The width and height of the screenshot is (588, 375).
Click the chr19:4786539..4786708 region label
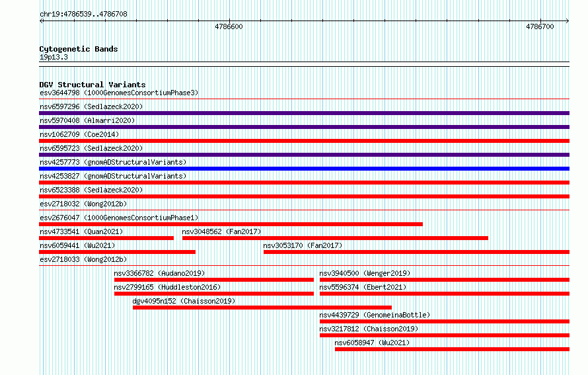point(83,14)
